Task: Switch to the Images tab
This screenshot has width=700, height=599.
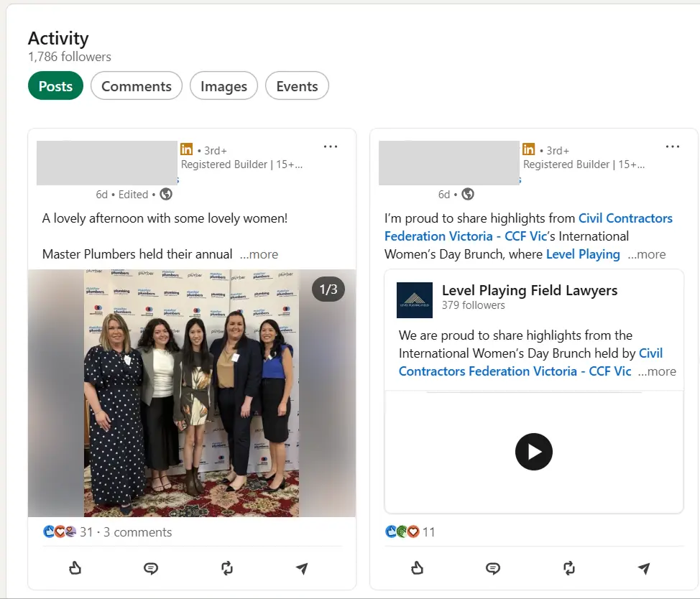Action: [x=224, y=86]
